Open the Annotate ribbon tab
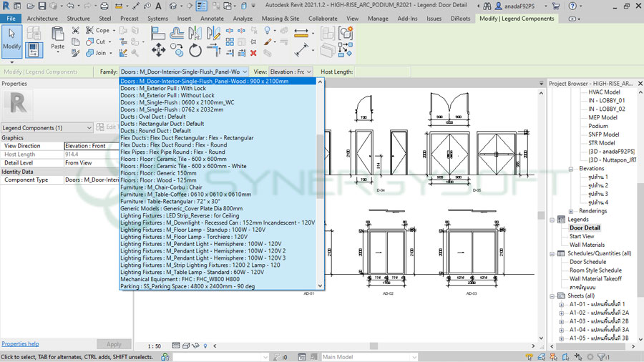Image resolution: width=644 pixels, height=362 pixels. (212, 19)
